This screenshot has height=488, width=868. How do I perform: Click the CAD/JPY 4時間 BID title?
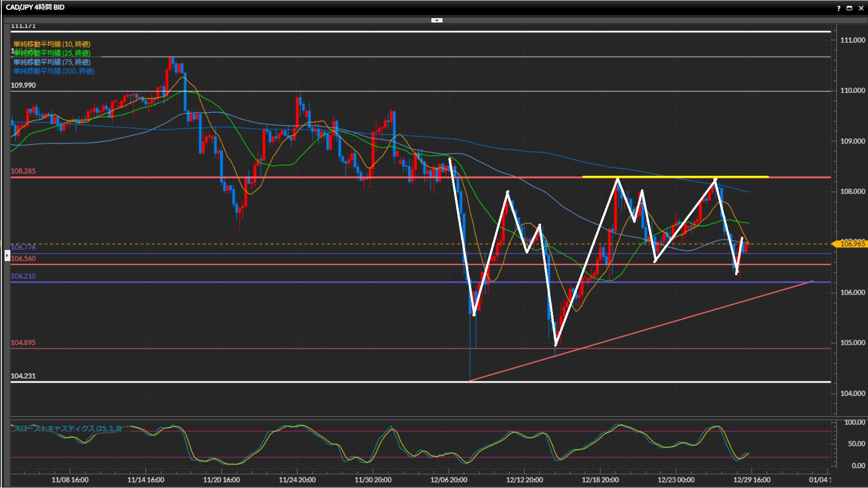35,7
